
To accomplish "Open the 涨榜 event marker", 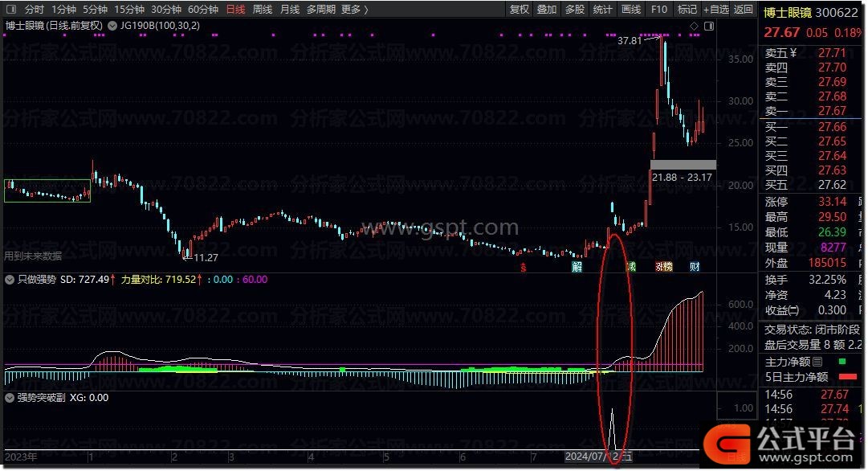I will pyautogui.click(x=664, y=267).
